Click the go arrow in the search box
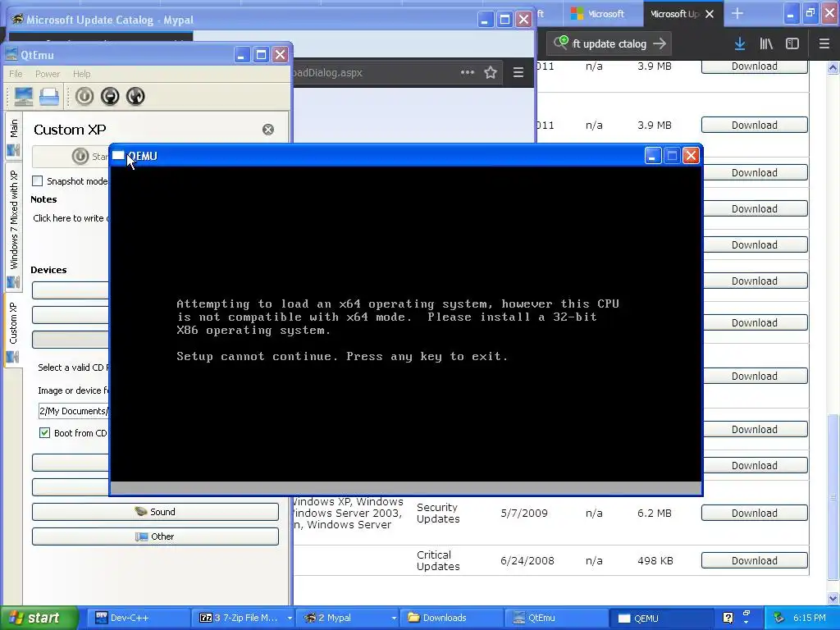Viewport: 840px width, 630px height. point(660,44)
